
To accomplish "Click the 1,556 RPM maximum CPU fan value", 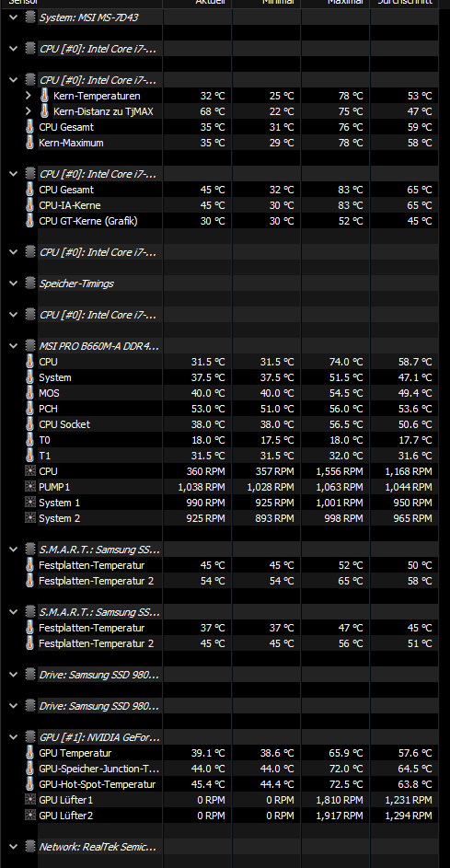I will click(x=340, y=471).
